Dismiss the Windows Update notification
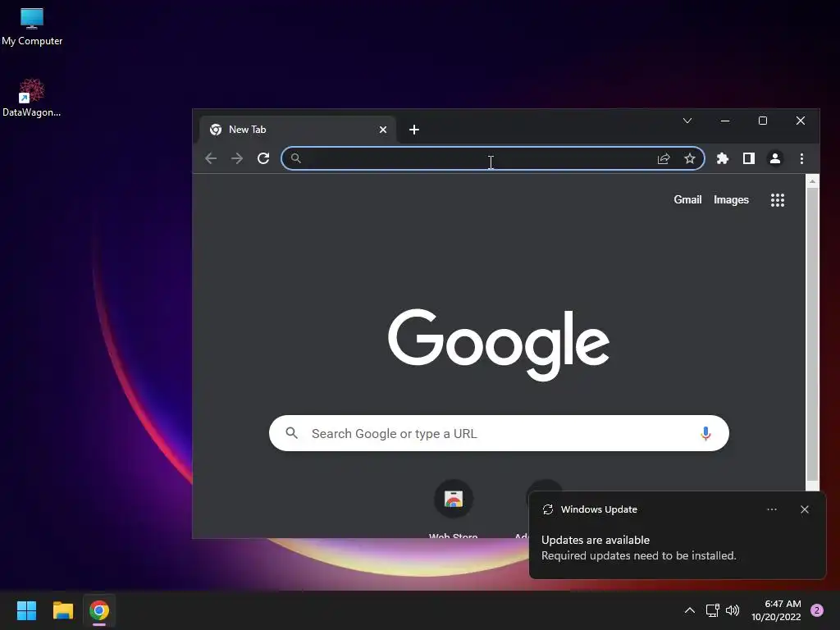 pos(805,509)
